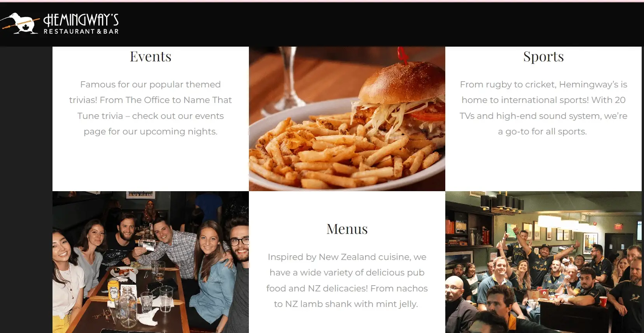
Task: Click the 'RESTAURANT & BAR' tagline text
Action: pos(81,31)
